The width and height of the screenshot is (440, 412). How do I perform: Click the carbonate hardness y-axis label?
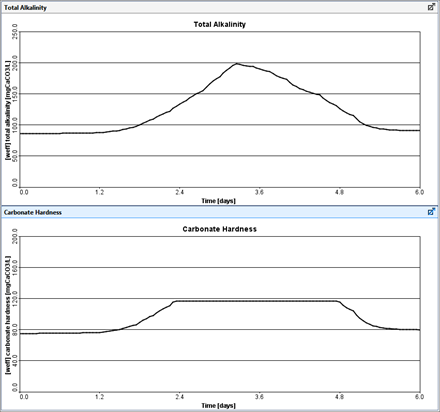point(8,315)
